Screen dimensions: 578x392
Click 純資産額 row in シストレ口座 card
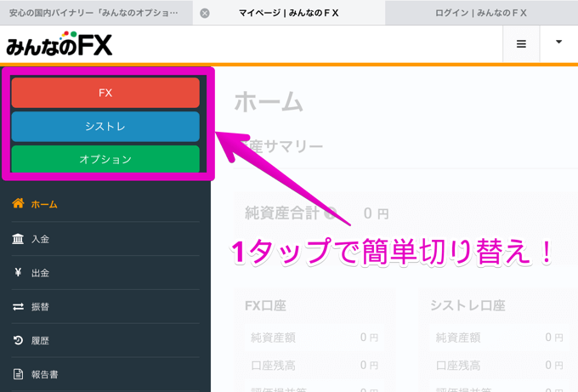(500, 338)
